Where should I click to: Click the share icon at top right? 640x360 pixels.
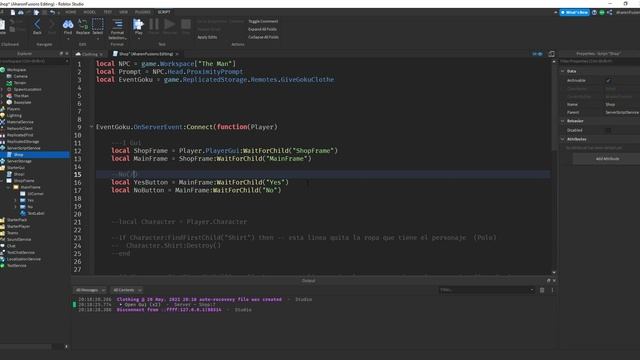coord(609,13)
